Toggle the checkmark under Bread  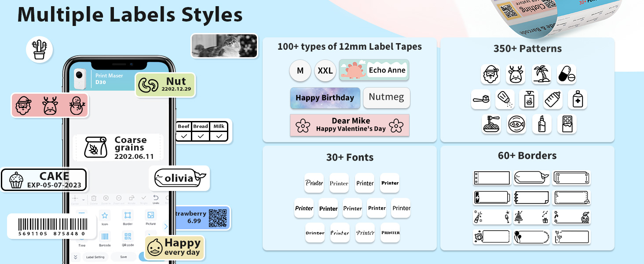click(201, 136)
